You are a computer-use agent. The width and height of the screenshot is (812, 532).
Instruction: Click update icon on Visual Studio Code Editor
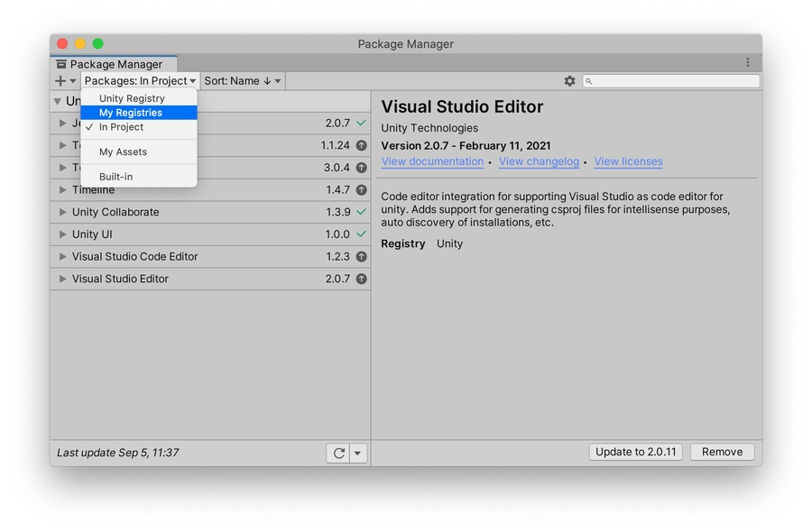pos(361,257)
